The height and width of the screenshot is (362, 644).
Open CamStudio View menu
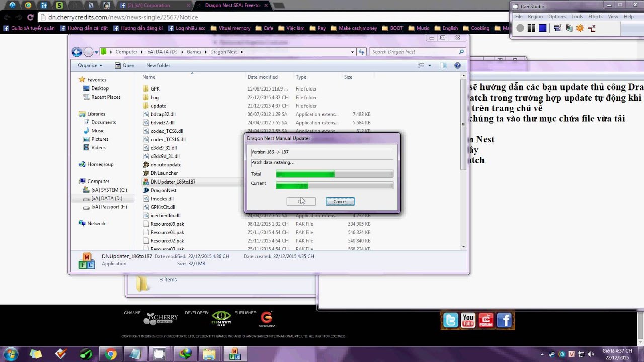(613, 17)
